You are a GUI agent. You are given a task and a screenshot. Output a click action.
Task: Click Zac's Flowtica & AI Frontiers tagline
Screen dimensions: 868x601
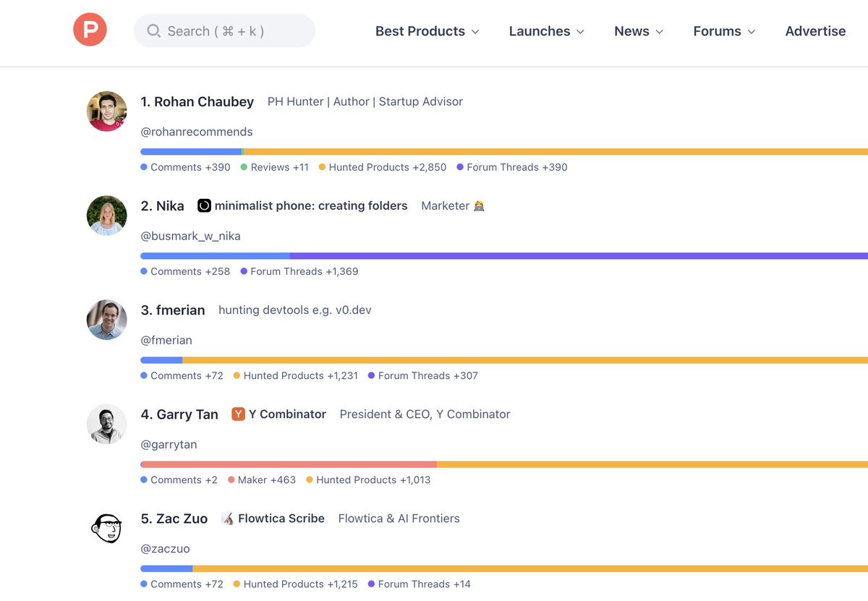tap(399, 519)
